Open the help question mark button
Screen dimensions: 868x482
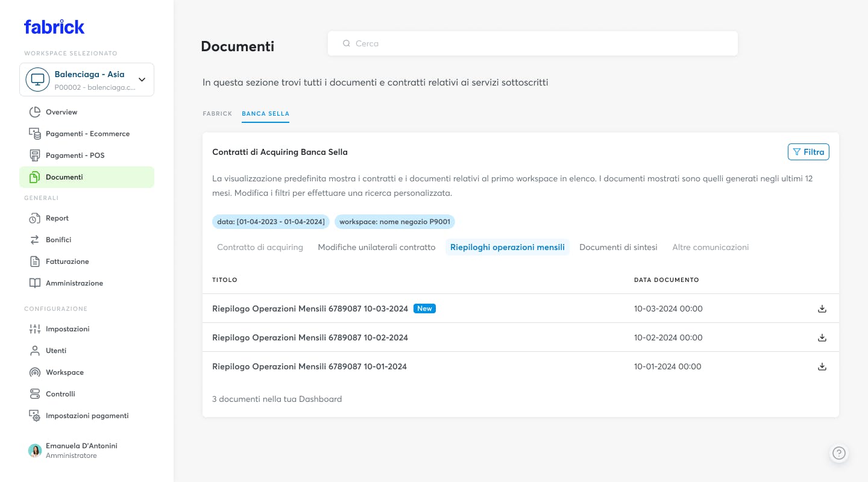click(839, 453)
